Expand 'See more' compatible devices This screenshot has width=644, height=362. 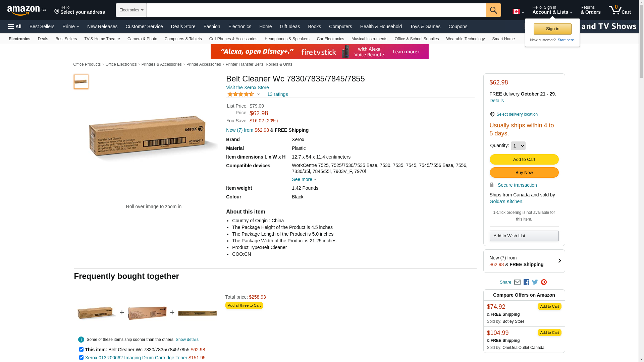click(x=304, y=179)
